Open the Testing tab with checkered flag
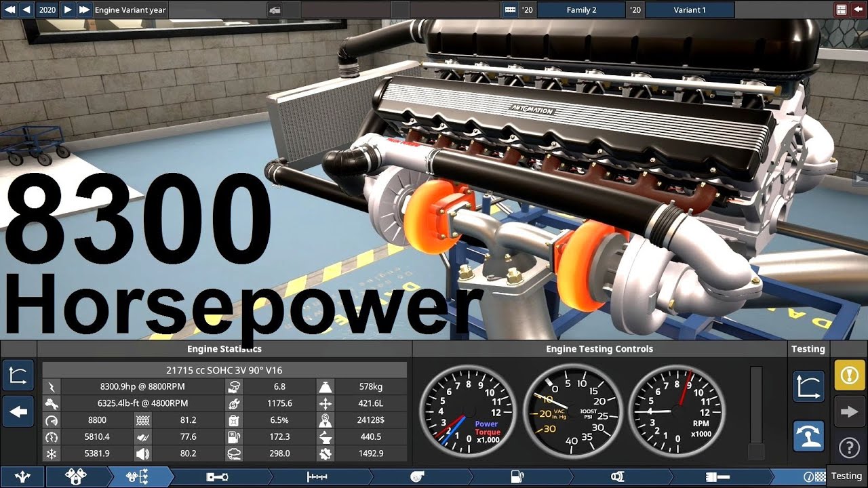The width and height of the screenshot is (868, 488). (814, 476)
